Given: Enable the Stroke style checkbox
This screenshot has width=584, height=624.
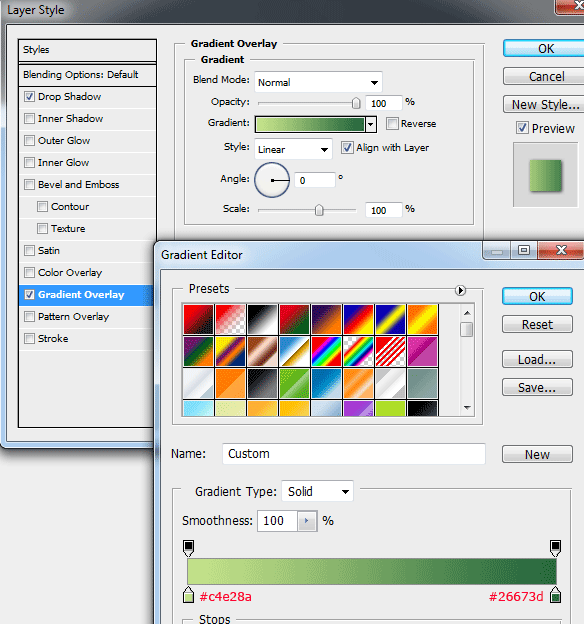Looking at the screenshot, I should coord(29,338).
